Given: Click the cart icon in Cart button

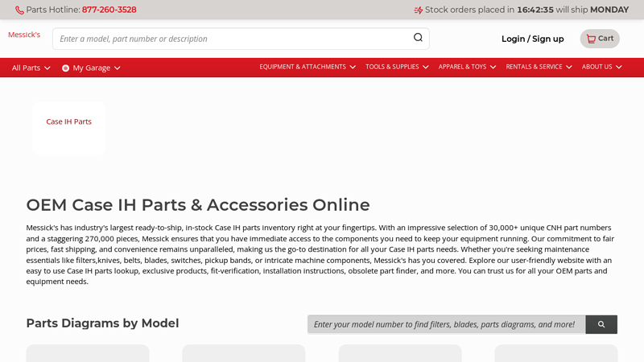Looking at the screenshot, I should click(x=591, y=39).
